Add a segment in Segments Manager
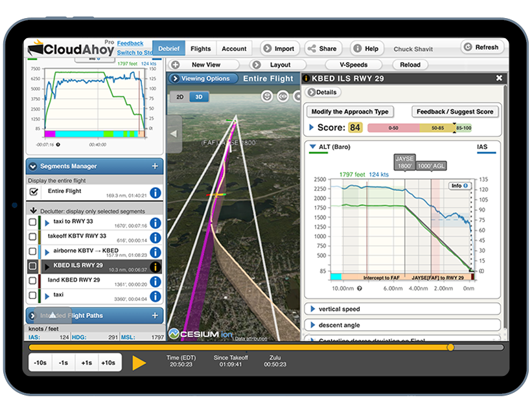532x413 pixels. pyautogui.click(x=155, y=166)
